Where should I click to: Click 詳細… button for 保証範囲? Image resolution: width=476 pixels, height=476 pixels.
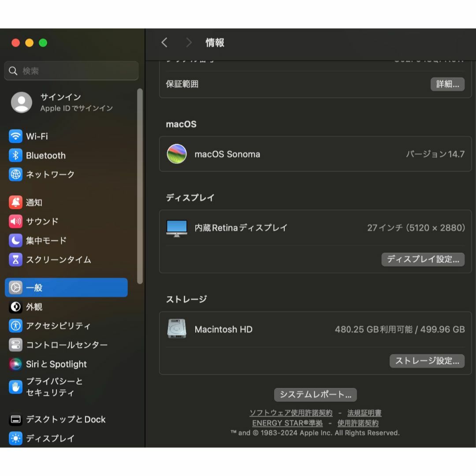point(447,84)
